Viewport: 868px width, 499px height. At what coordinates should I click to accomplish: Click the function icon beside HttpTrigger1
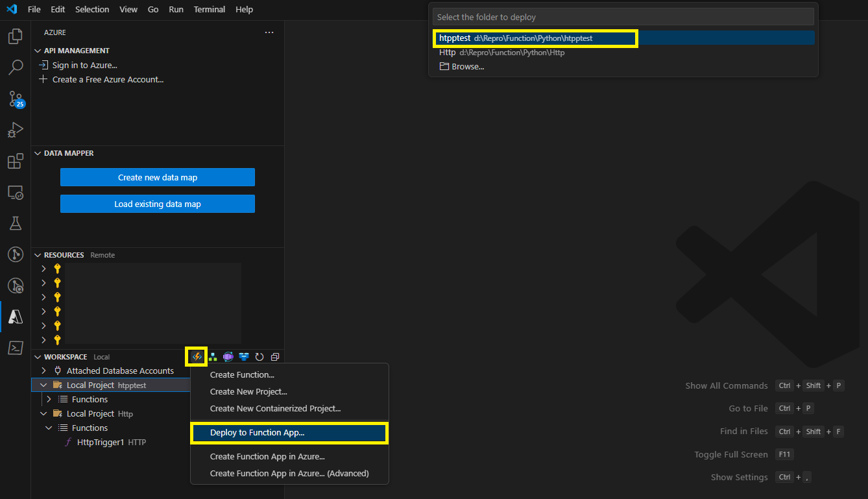[68, 442]
